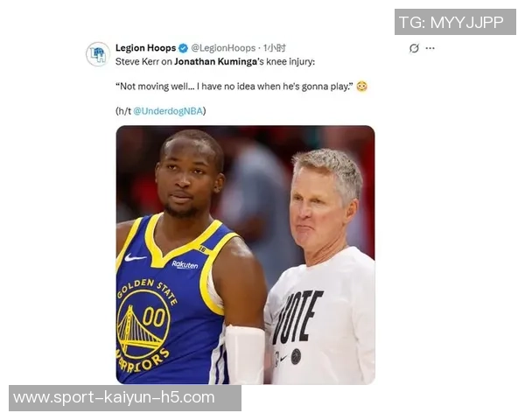Open the attached tweet photo
The image size is (525, 420).
point(245,255)
